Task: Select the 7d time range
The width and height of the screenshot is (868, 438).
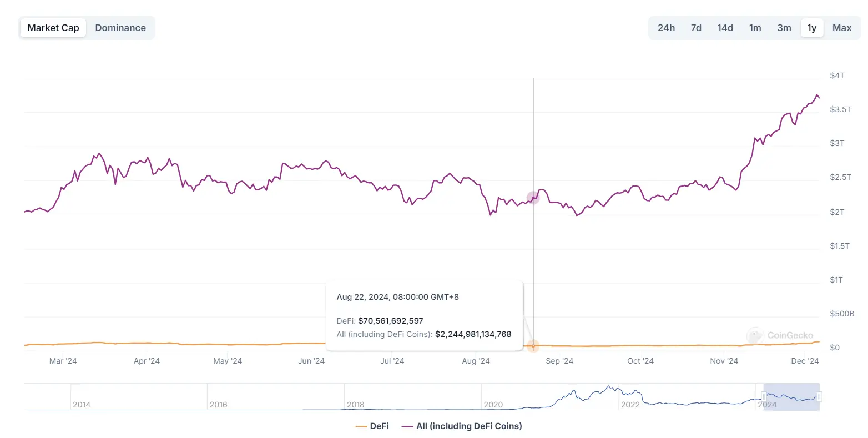Action: pos(696,28)
